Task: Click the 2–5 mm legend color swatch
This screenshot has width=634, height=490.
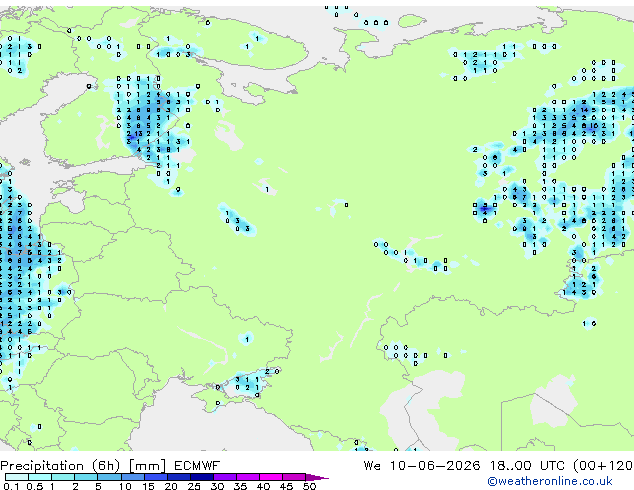Action: pos(86,477)
